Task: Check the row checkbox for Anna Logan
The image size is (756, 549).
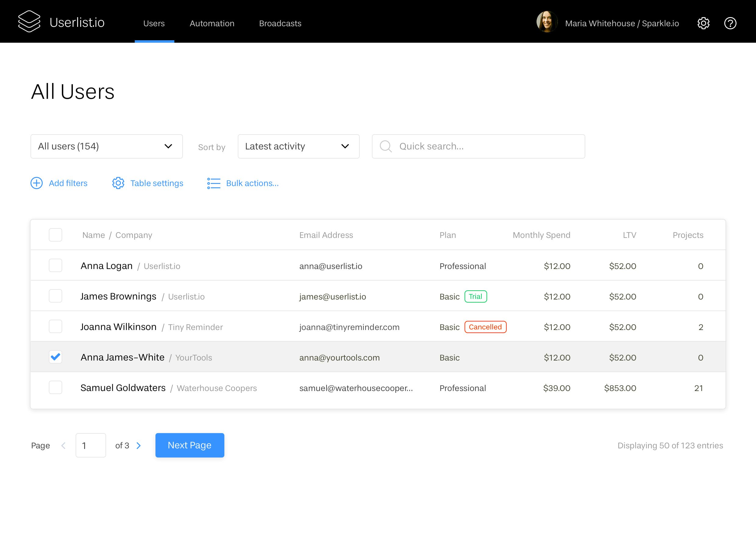Action: [55, 265]
